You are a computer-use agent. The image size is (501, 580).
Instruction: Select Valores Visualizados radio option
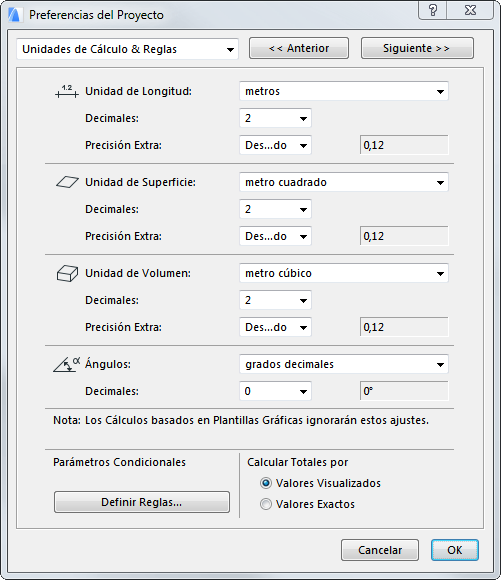266,483
